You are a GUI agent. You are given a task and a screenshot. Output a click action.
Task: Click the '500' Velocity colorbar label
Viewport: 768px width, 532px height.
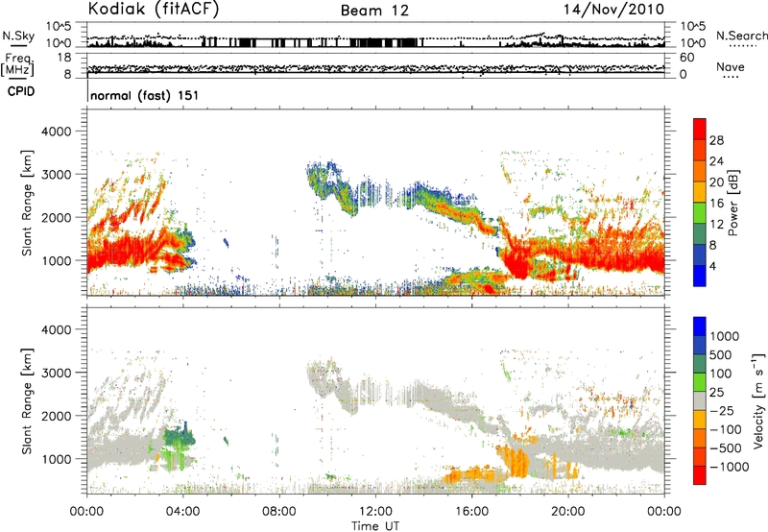(x=721, y=355)
